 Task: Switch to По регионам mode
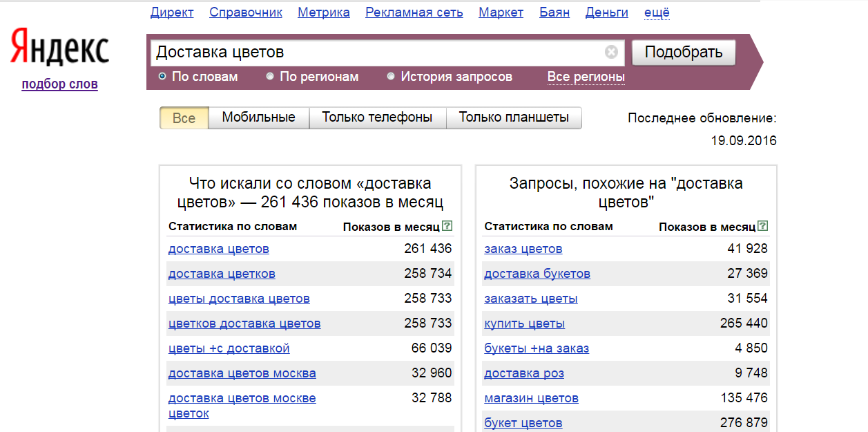coord(270,77)
